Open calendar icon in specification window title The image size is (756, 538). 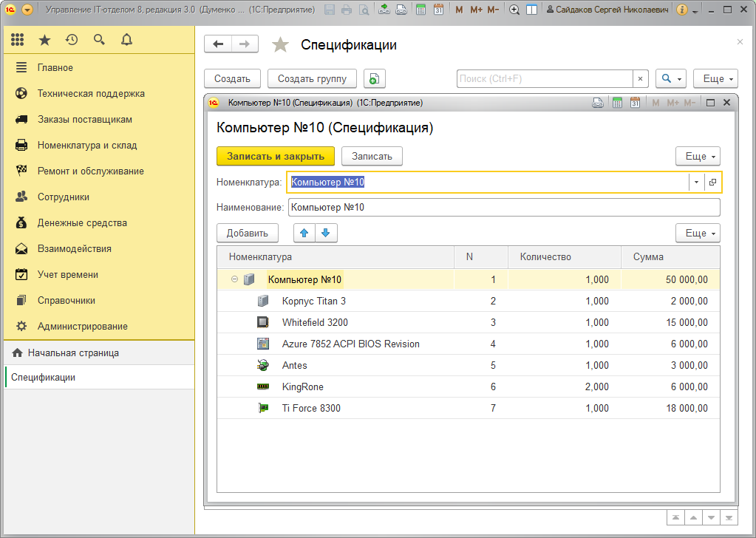pos(635,103)
